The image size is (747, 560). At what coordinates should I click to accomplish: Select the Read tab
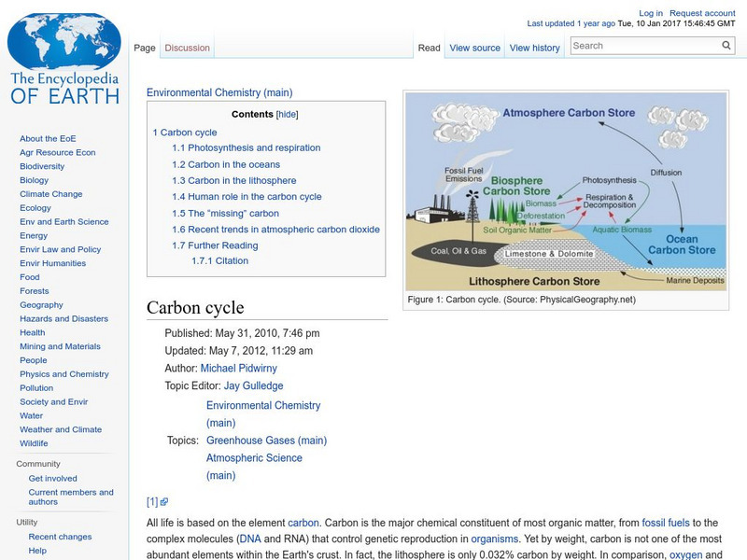430,48
